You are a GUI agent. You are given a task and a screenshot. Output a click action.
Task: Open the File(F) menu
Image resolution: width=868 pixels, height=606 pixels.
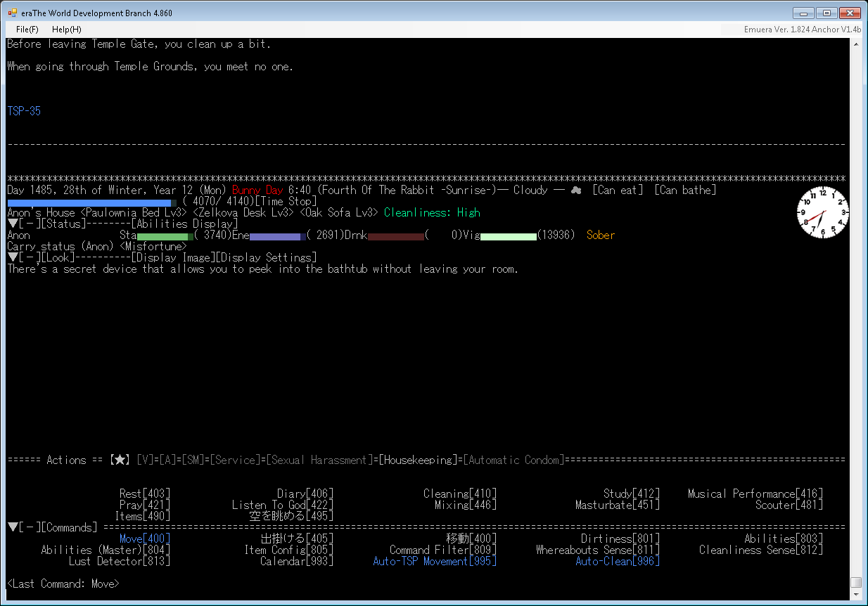point(27,30)
